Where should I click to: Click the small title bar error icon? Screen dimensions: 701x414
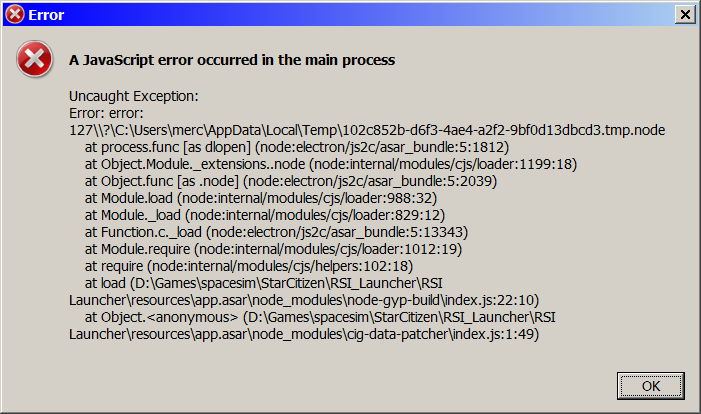pos(15,15)
